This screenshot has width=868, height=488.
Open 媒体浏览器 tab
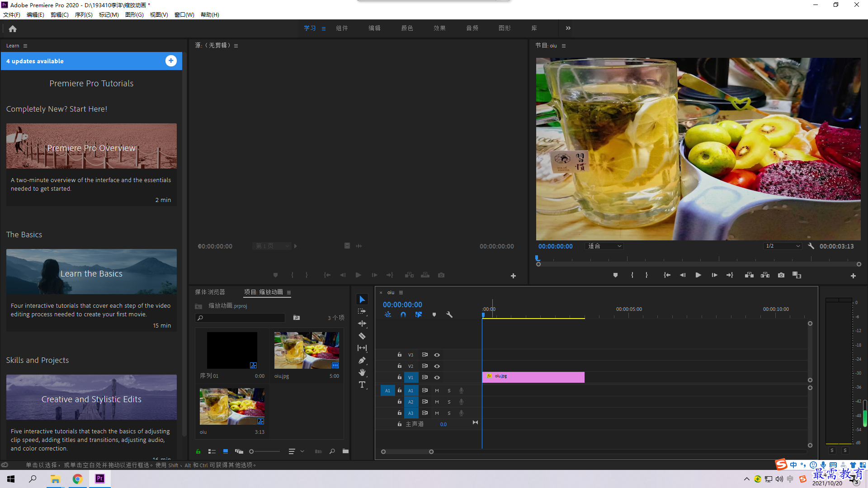(210, 292)
